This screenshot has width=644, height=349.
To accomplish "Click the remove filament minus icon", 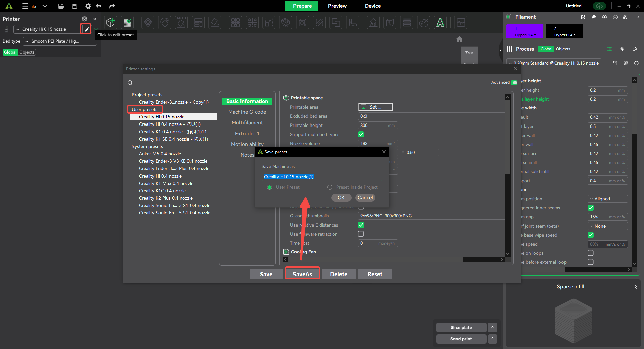I will point(615,17).
